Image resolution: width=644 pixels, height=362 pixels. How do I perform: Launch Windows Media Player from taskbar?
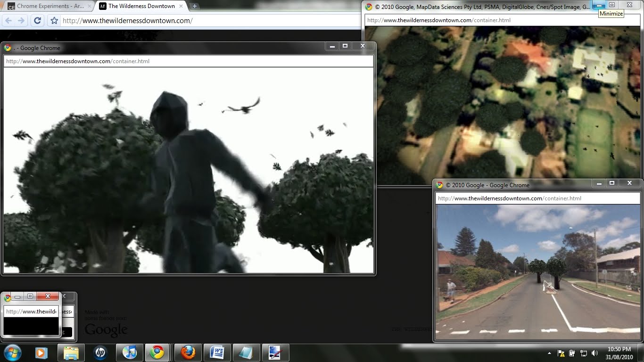click(41, 353)
